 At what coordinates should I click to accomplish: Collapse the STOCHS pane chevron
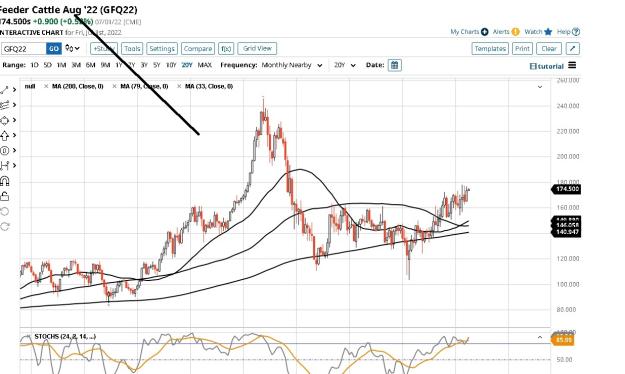(x=540, y=337)
